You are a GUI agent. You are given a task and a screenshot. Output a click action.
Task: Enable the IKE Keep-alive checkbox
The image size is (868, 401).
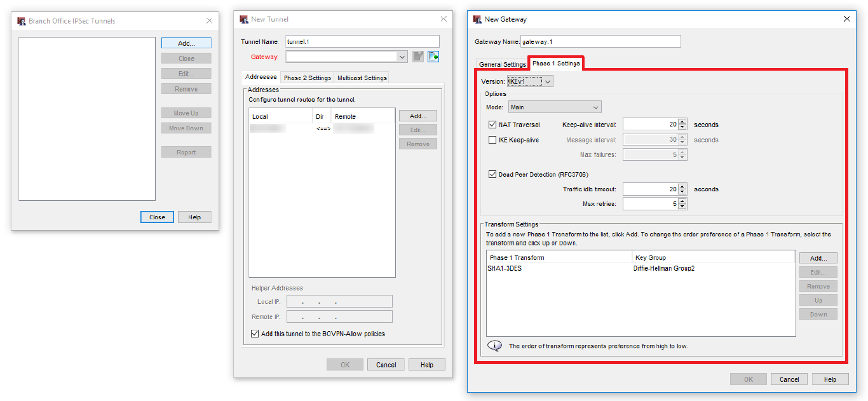pos(492,140)
